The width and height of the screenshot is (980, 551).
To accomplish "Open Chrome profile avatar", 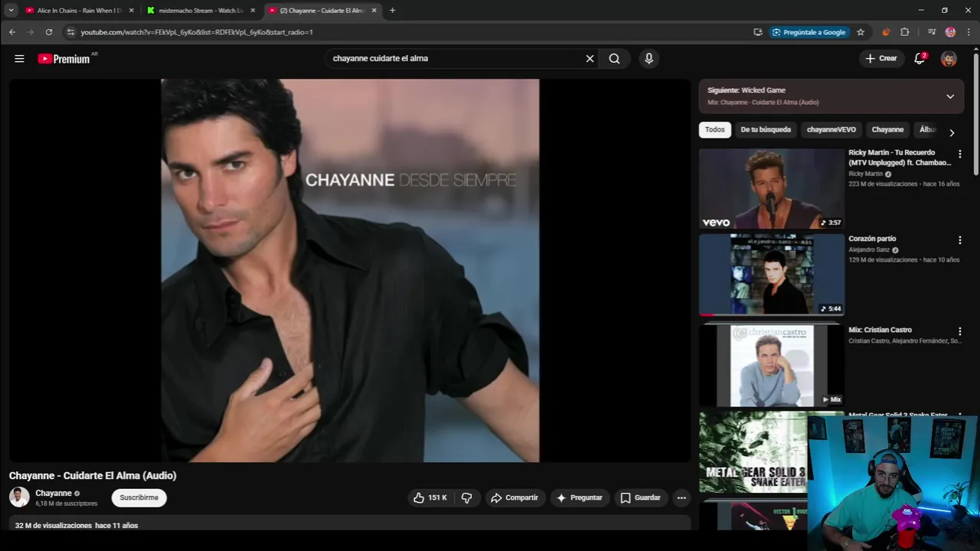I will (950, 32).
